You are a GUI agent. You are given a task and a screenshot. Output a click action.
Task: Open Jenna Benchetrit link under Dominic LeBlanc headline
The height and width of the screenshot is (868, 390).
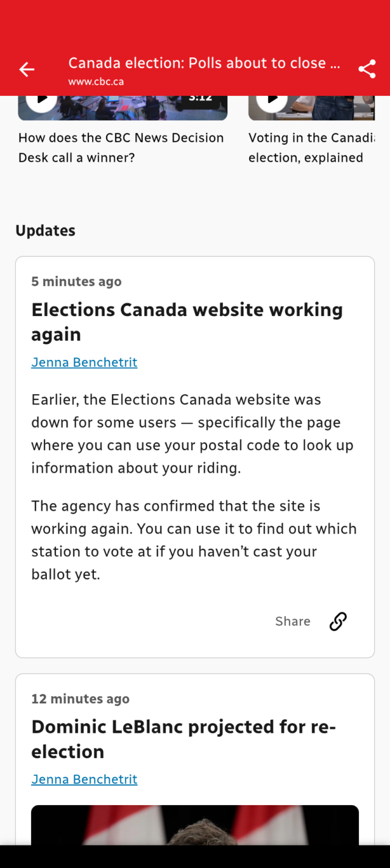pos(84,779)
